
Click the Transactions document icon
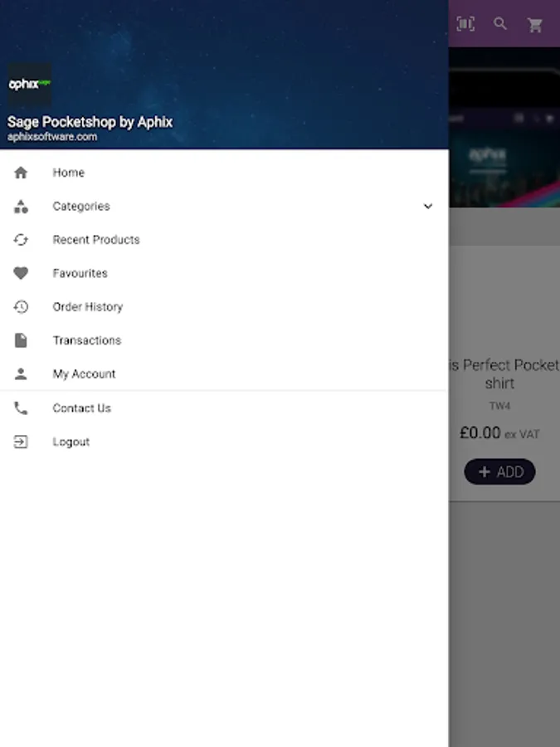[x=21, y=340]
